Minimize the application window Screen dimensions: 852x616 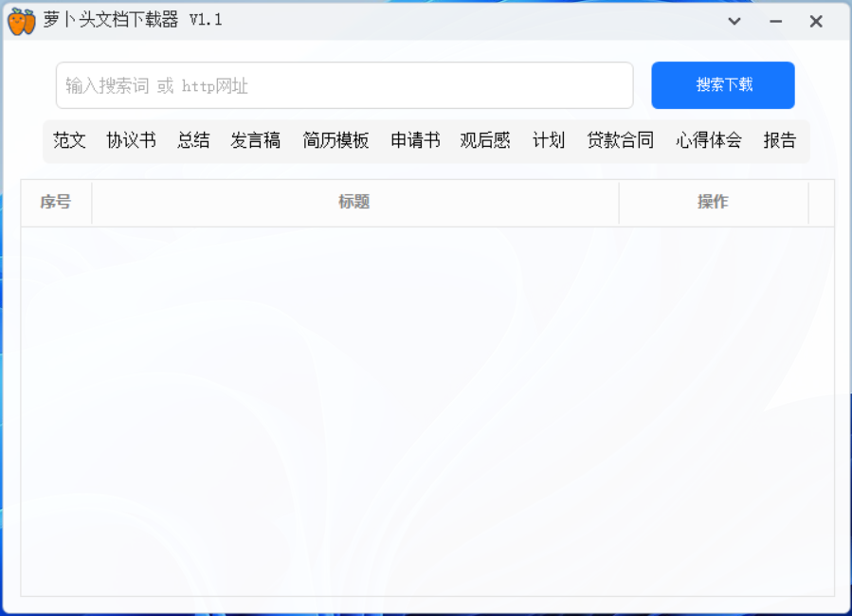(x=775, y=20)
